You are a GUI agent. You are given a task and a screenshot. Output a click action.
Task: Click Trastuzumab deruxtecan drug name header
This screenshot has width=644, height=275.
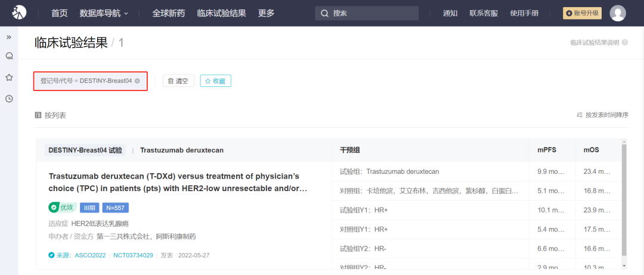pyautogui.click(x=182, y=150)
